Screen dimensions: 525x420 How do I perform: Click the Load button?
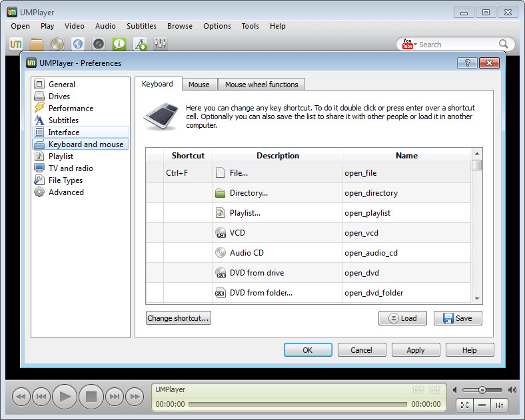pos(402,318)
